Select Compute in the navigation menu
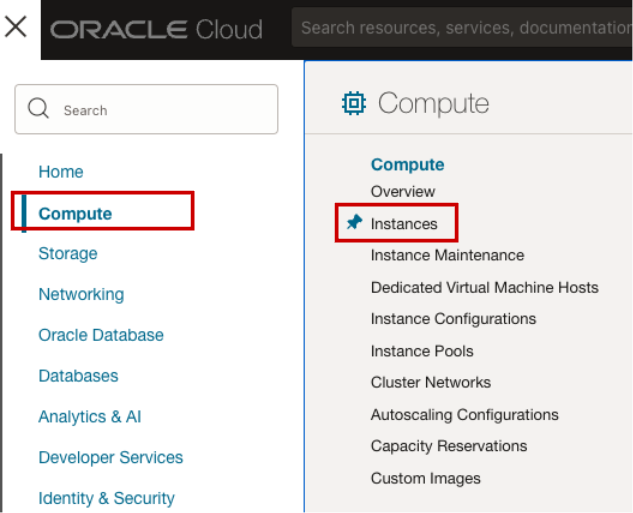This screenshot has height=513, width=633. (75, 213)
